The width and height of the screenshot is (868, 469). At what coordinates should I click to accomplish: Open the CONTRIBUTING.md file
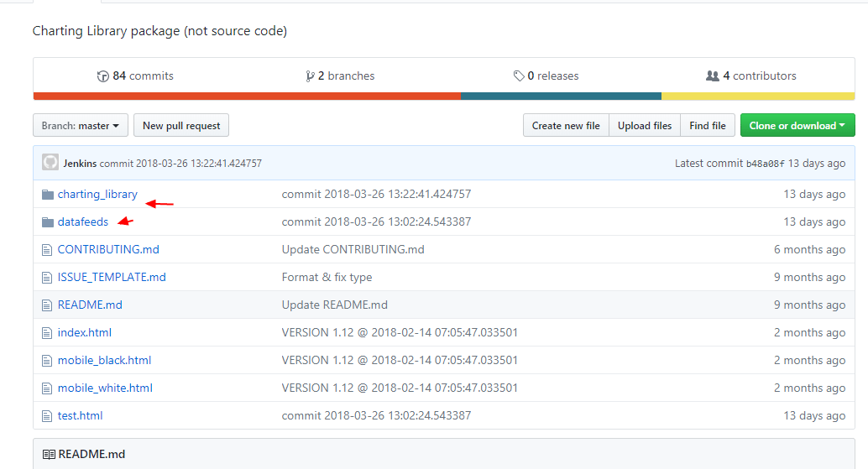[x=108, y=249]
